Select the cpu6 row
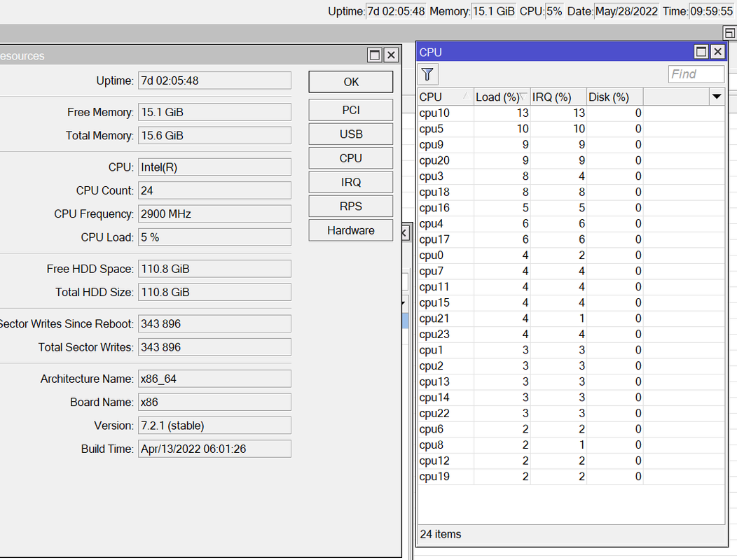The image size is (737, 560). click(x=570, y=429)
